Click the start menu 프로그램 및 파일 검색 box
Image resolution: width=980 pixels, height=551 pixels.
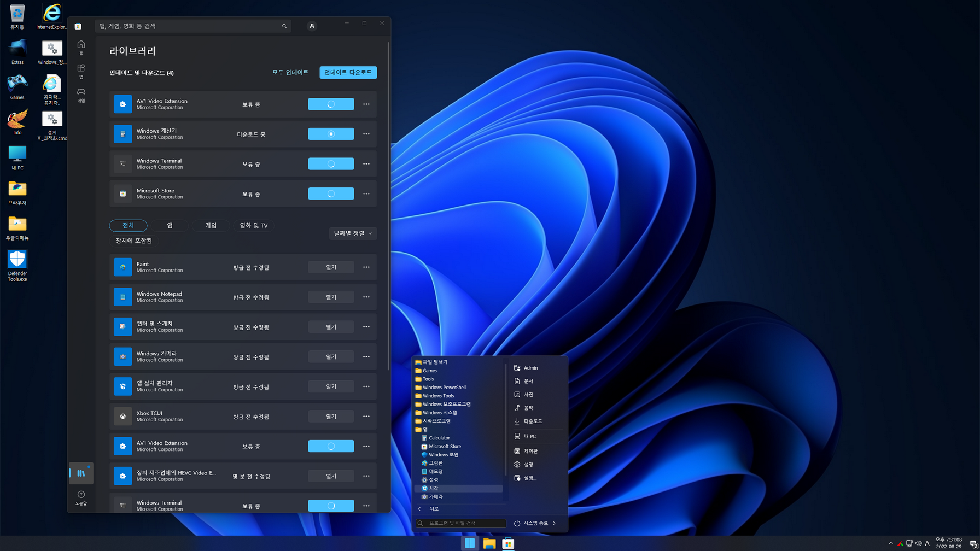[x=461, y=523]
